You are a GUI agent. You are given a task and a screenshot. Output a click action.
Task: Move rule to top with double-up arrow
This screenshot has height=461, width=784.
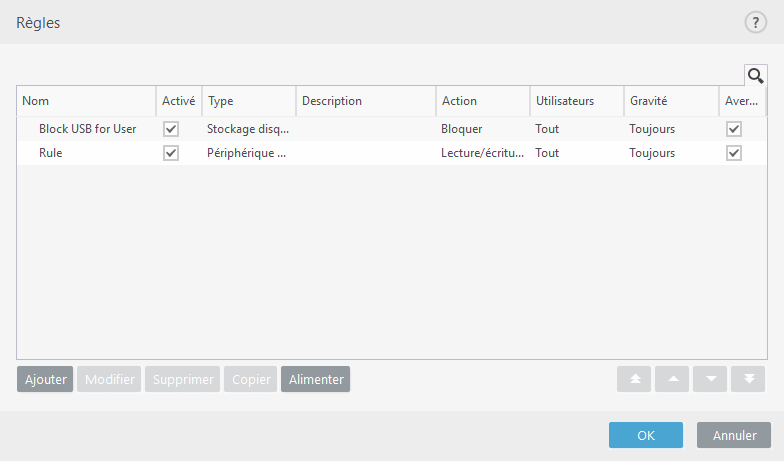click(x=634, y=379)
